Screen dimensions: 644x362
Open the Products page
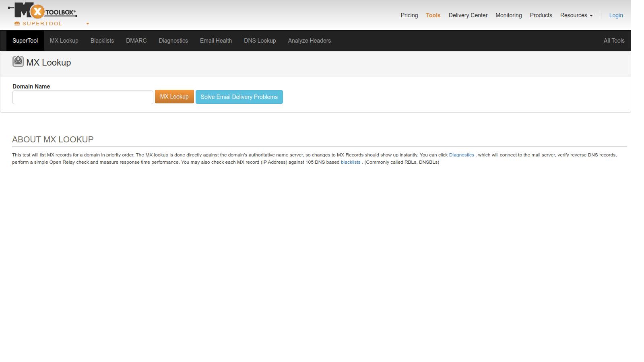541,15
